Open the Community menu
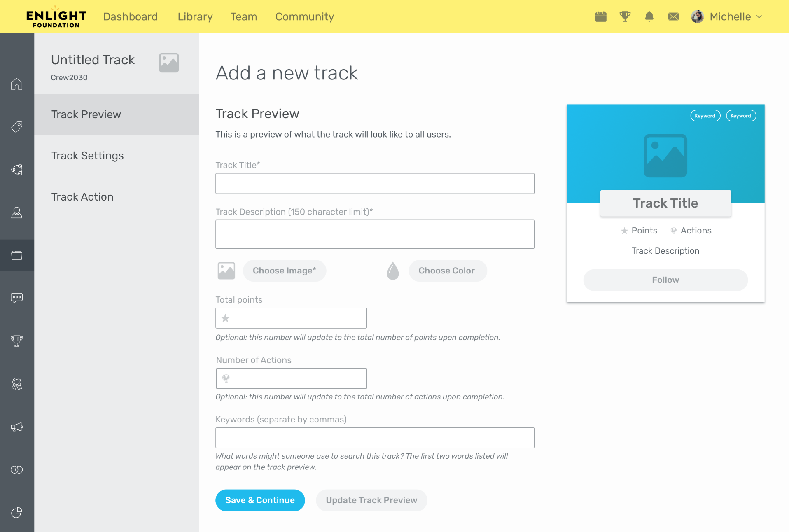This screenshot has height=532, width=789. click(x=305, y=16)
